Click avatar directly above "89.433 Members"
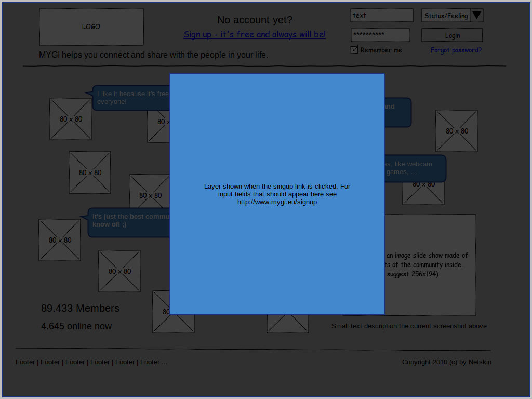The image size is (532, 399). pos(119,271)
